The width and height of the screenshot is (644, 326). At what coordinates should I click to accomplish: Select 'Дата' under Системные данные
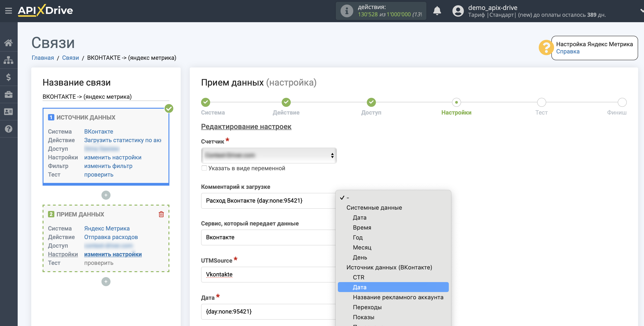pos(393,217)
